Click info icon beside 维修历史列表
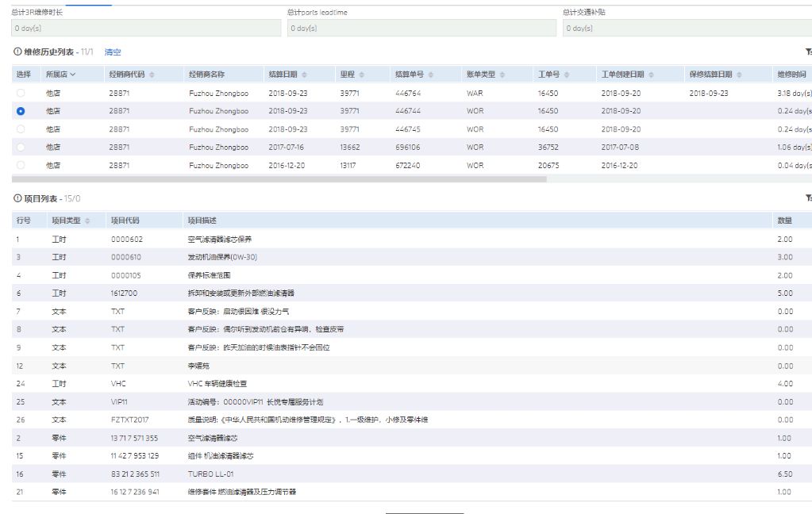The height and width of the screenshot is (514, 812). pos(17,52)
